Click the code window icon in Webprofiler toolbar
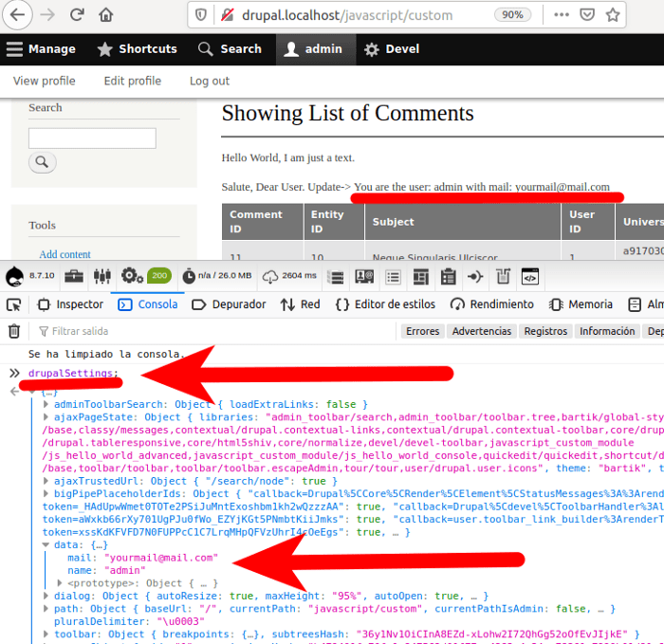This screenshot has width=664, height=644. pos(530,277)
